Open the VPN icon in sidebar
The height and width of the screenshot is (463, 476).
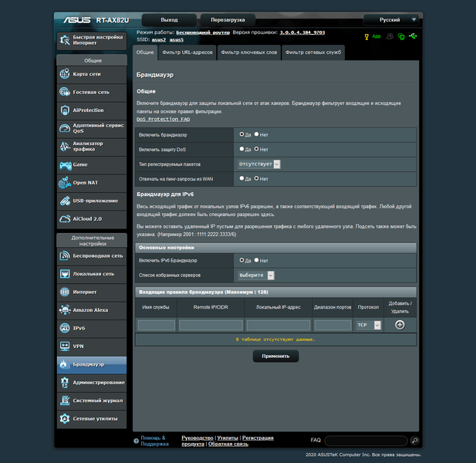(65, 346)
